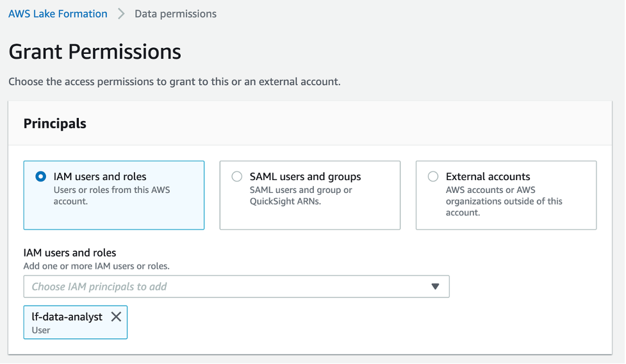Click the Data permissions breadcrumb
Screen dimensions: 626x364
(x=176, y=13)
